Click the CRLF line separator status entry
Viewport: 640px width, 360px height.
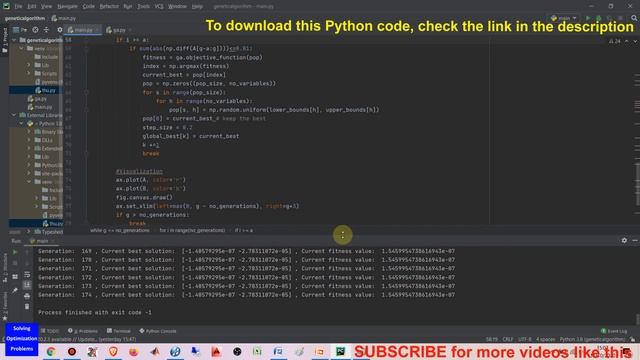pyautogui.click(x=507, y=339)
